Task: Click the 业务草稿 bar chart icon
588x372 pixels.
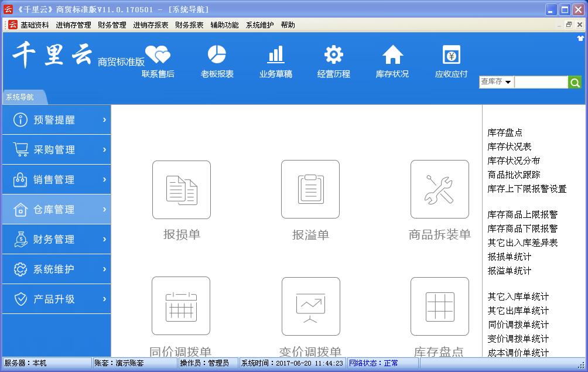Action: click(275, 54)
